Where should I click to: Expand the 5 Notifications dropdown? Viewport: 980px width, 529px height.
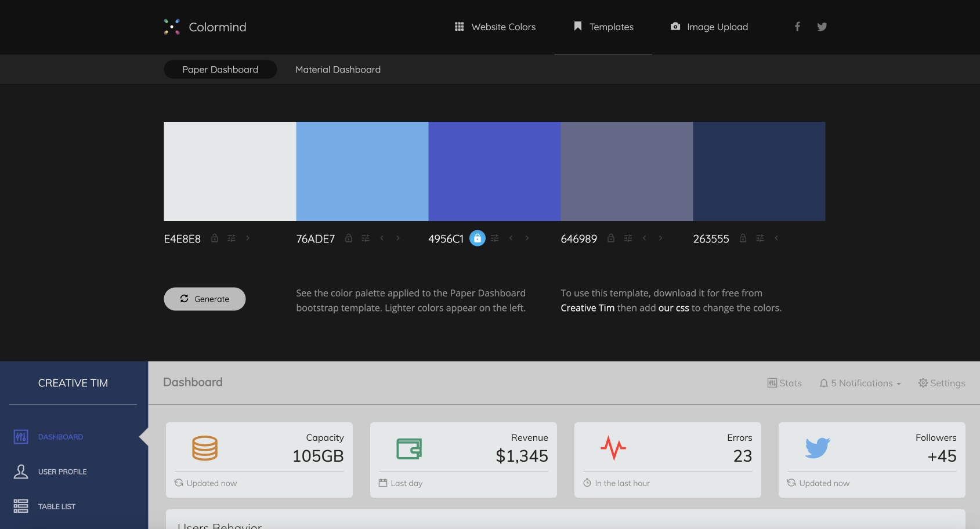(x=860, y=383)
